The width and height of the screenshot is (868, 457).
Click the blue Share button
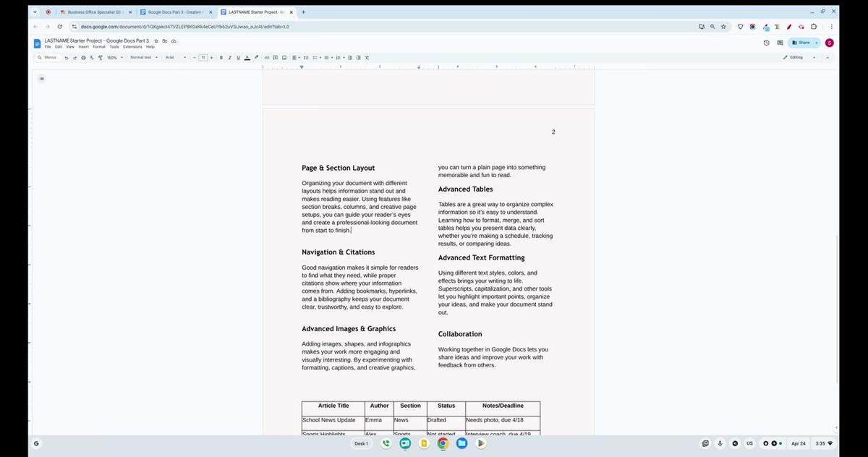click(803, 42)
